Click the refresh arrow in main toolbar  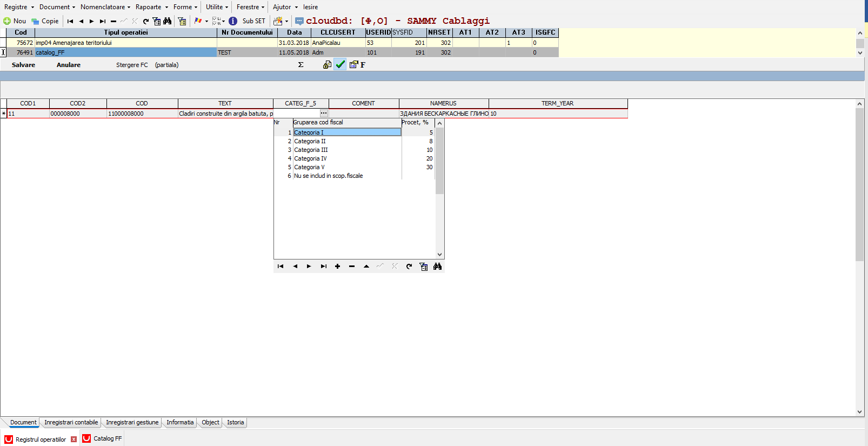tap(146, 21)
